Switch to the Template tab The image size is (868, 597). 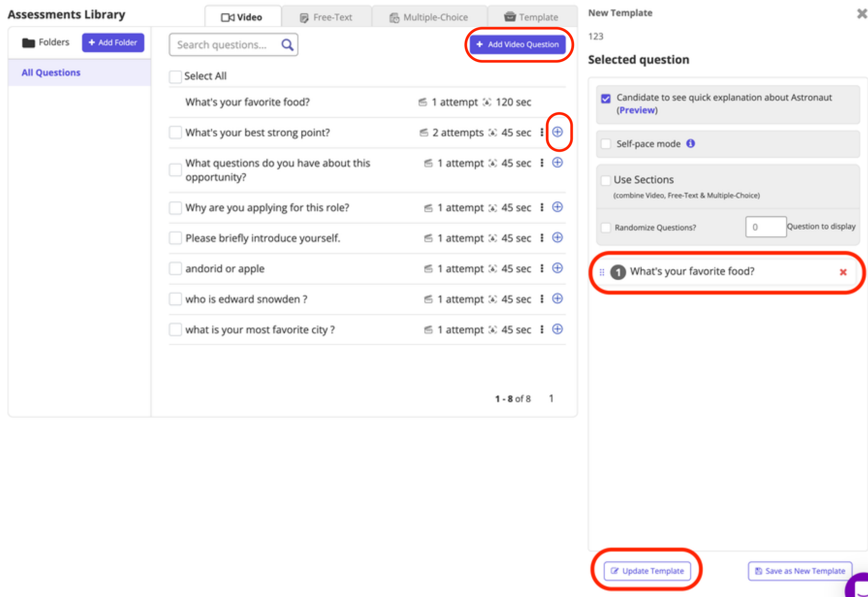point(532,17)
